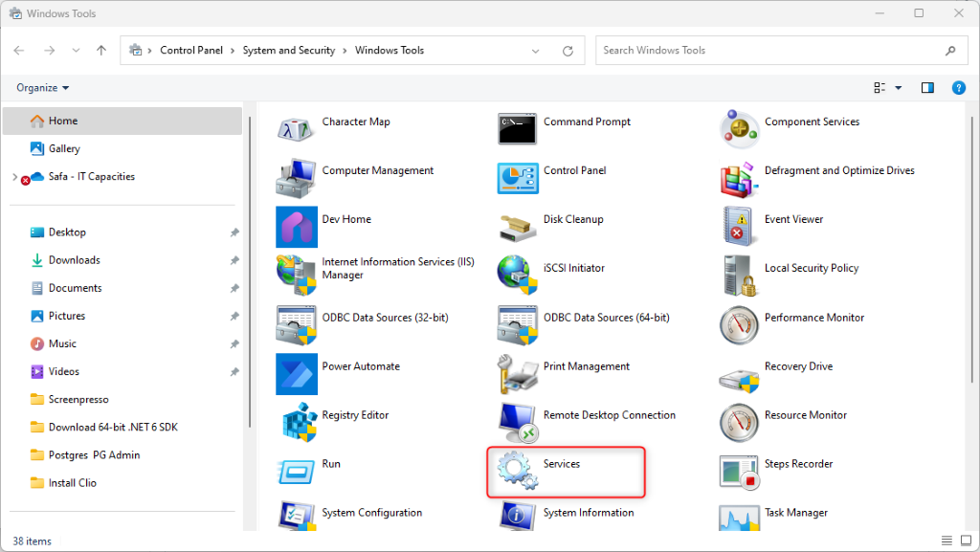Expand the chevron after System and Security
Image resolution: width=980 pixels, height=552 pixels.
pos(345,51)
